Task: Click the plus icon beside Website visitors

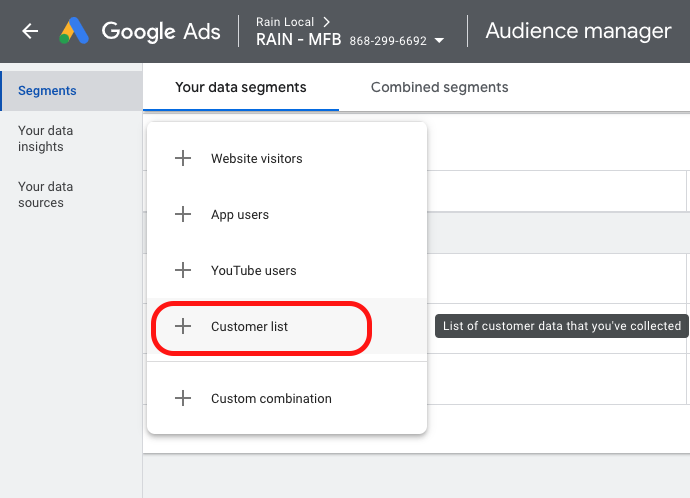Action: tap(183, 158)
